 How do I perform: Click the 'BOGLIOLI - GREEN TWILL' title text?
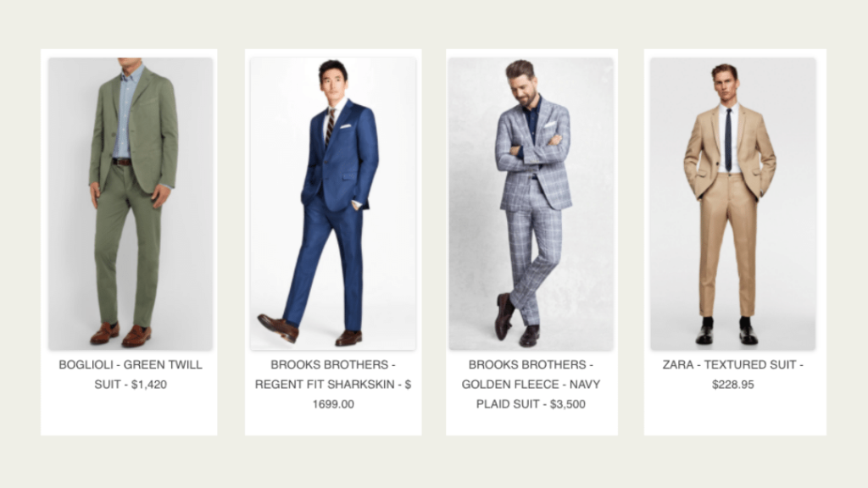[x=131, y=364]
